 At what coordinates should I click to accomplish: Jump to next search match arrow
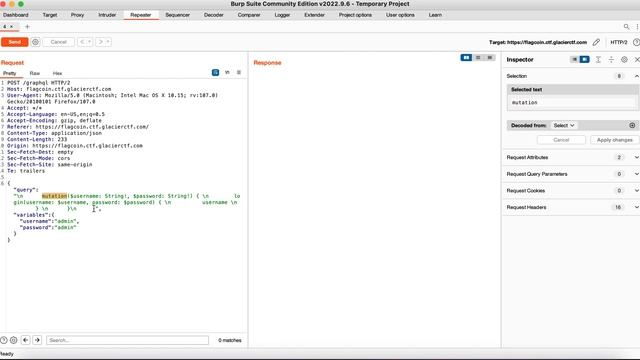point(37,340)
